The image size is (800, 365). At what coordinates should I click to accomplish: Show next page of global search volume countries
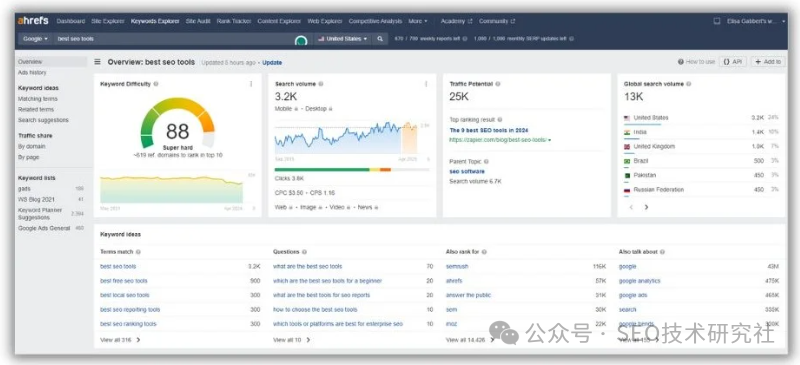(x=646, y=207)
